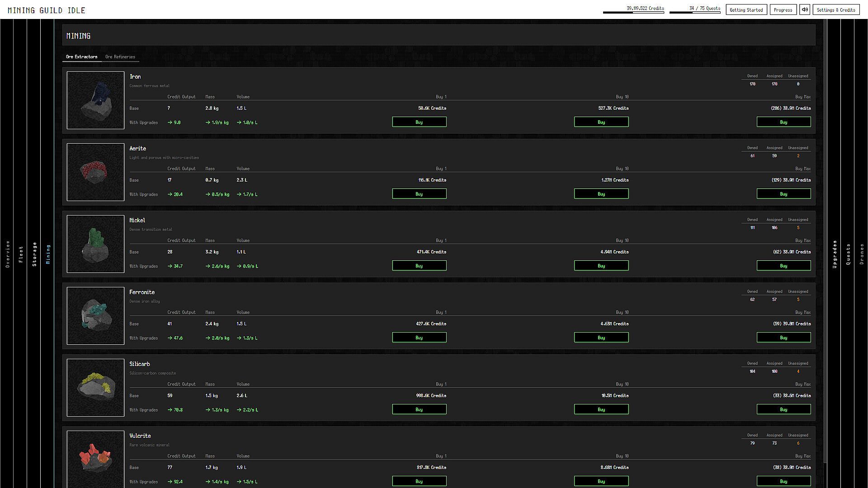This screenshot has width=868, height=488.
Task: Click the MINING section heading
Action: point(78,36)
